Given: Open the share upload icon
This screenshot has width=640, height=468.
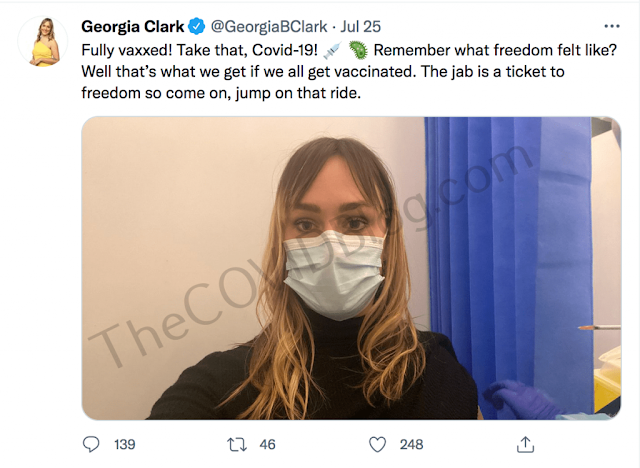Looking at the screenshot, I should pos(525,444).
